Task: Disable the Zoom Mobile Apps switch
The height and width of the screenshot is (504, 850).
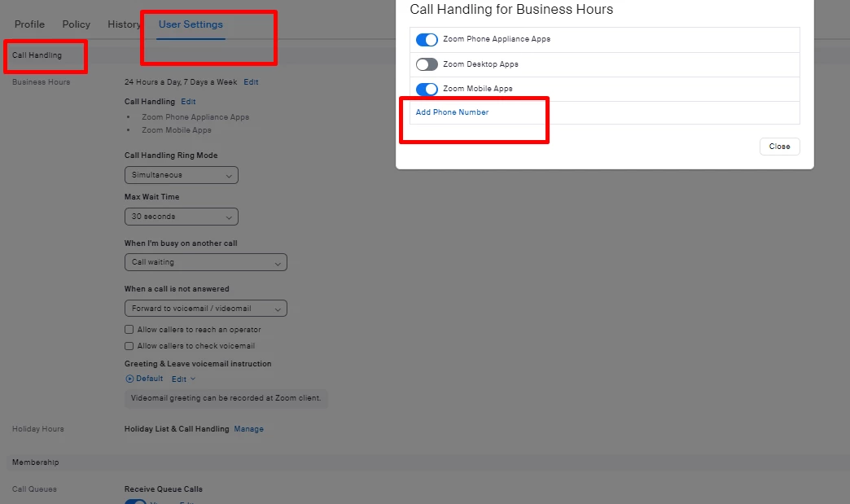Action: 427,89
